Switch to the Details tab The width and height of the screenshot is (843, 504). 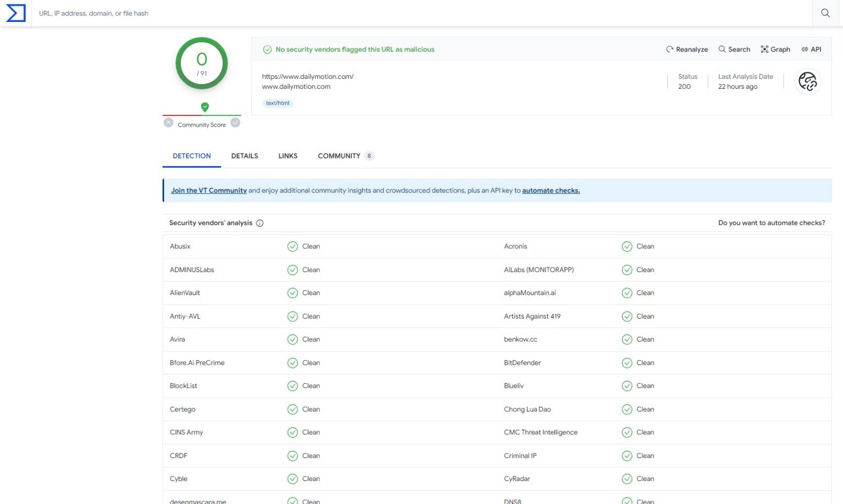coord(244,156)
